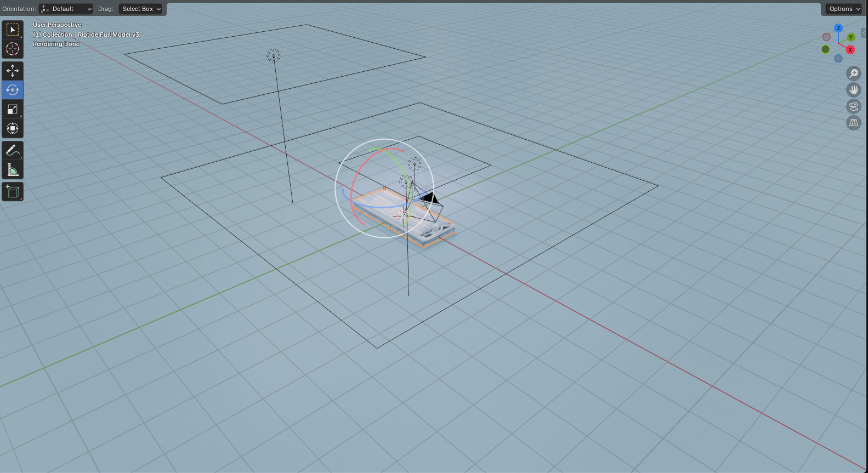The height and width of the screenshot is (473, 868).
Task: Open the Drag 'Select Box' dropdown
Action: click(141, 9)
